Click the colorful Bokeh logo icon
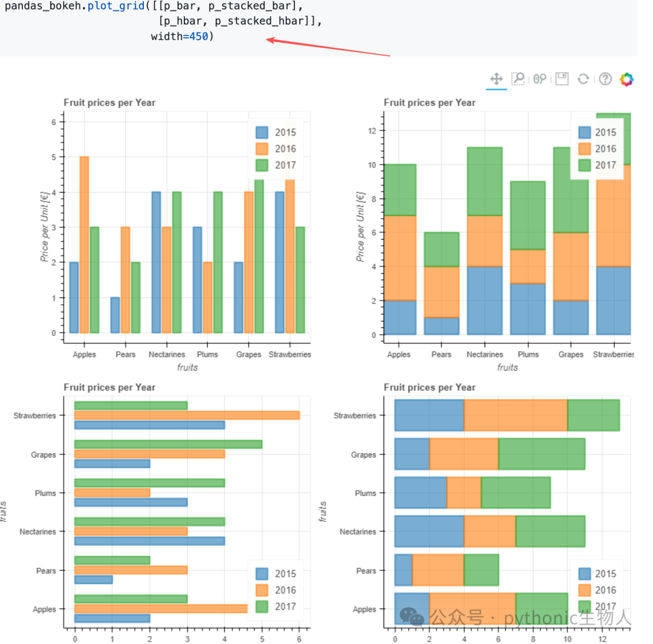The width and height of the screenshot is (653, 644). tap(626, 79)
